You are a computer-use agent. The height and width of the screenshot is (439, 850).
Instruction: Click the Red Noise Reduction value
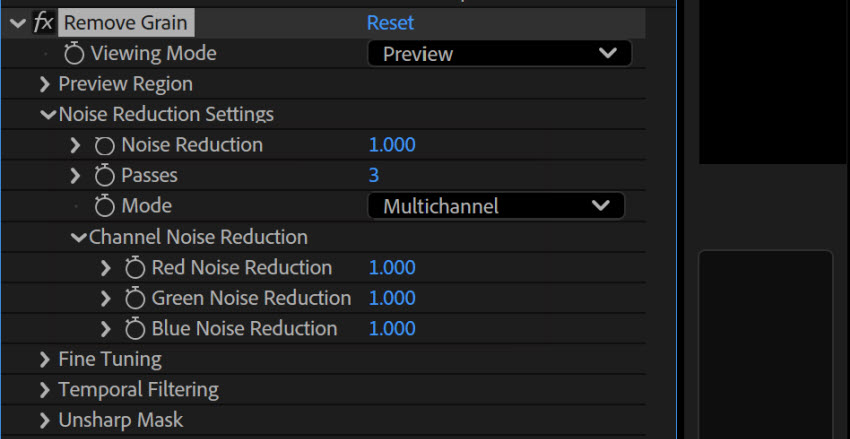pos(392,268)
